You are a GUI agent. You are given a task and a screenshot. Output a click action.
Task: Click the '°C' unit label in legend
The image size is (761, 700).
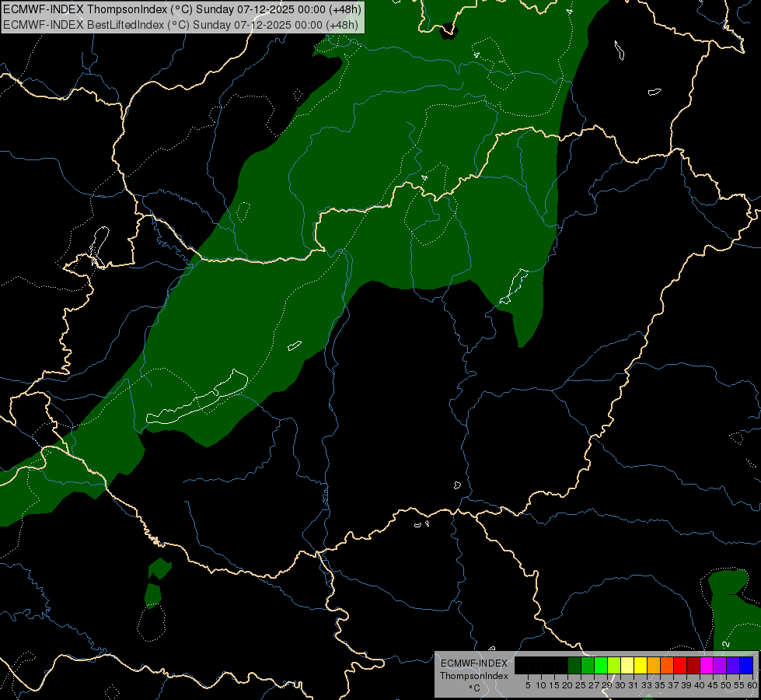pos(474,688)
